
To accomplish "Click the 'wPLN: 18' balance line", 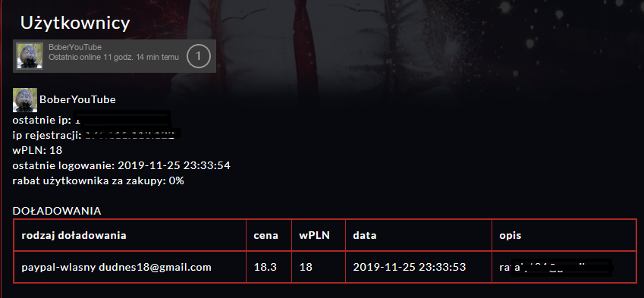I will coord(37,151).
